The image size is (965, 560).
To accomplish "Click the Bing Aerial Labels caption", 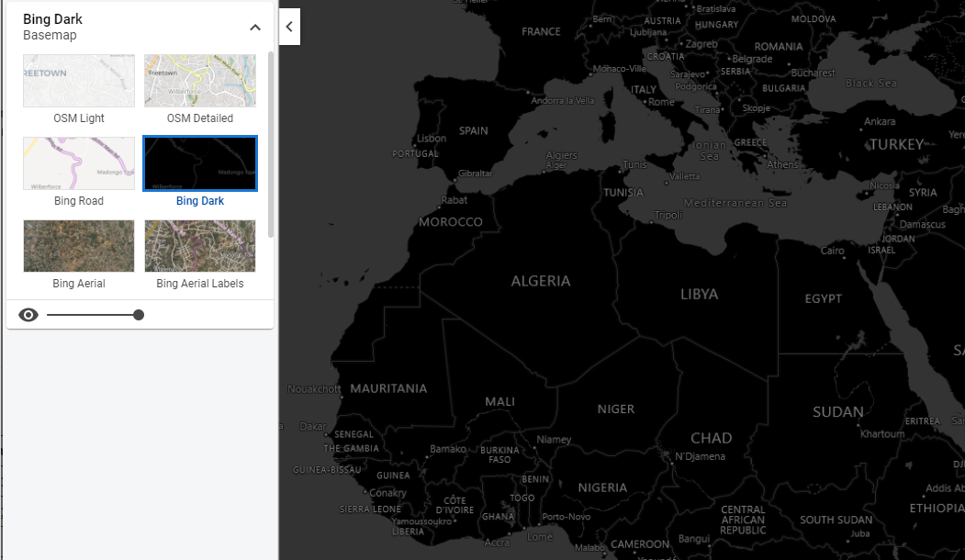I will pos(200,283).
